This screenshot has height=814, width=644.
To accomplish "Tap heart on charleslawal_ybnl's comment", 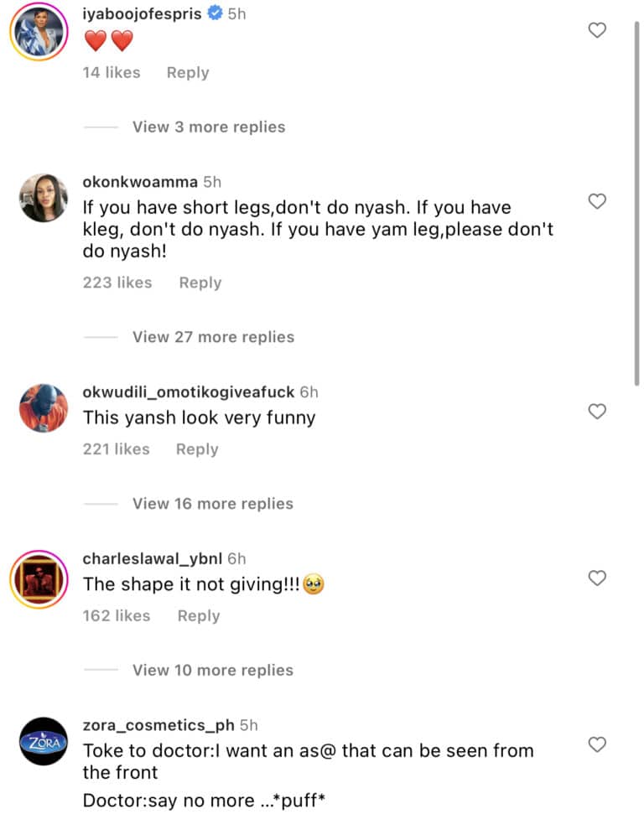I will tap(597, 578).
